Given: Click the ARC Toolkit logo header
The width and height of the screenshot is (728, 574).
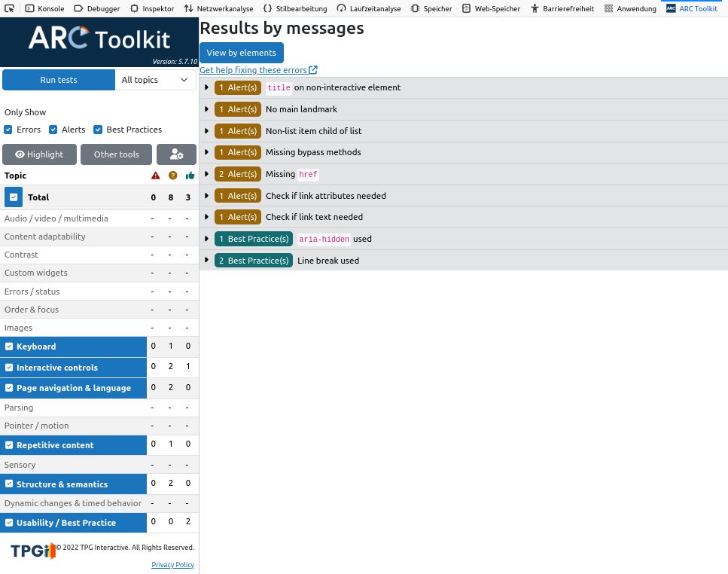Looking at the screenshot, I should coord(99,38).
